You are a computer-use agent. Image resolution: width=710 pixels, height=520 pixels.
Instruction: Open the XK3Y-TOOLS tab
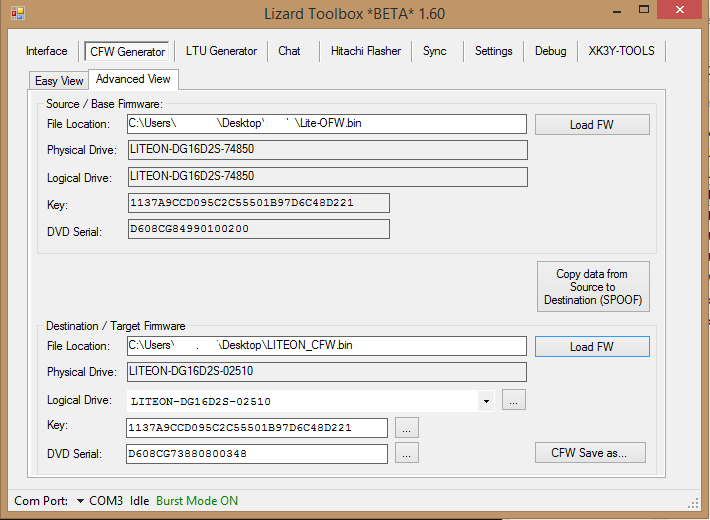coord(621,51)
